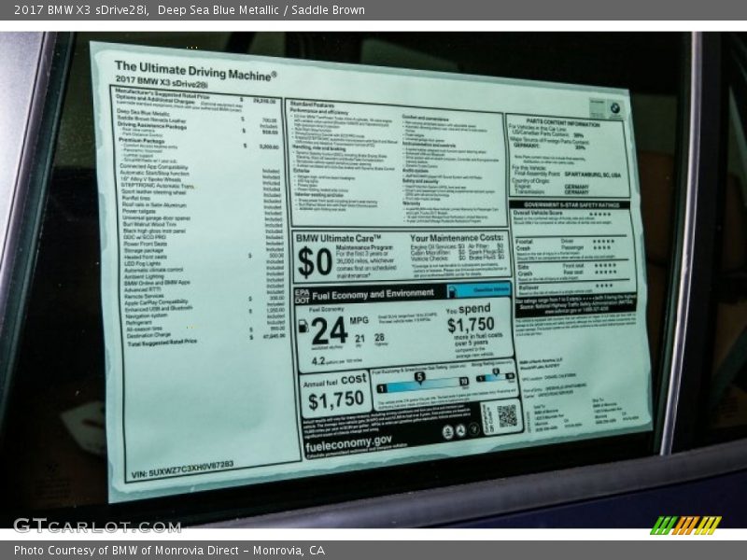747x560 pixels.
Task: Click the large '24' combined MPG figure
Action: point(329,331)
